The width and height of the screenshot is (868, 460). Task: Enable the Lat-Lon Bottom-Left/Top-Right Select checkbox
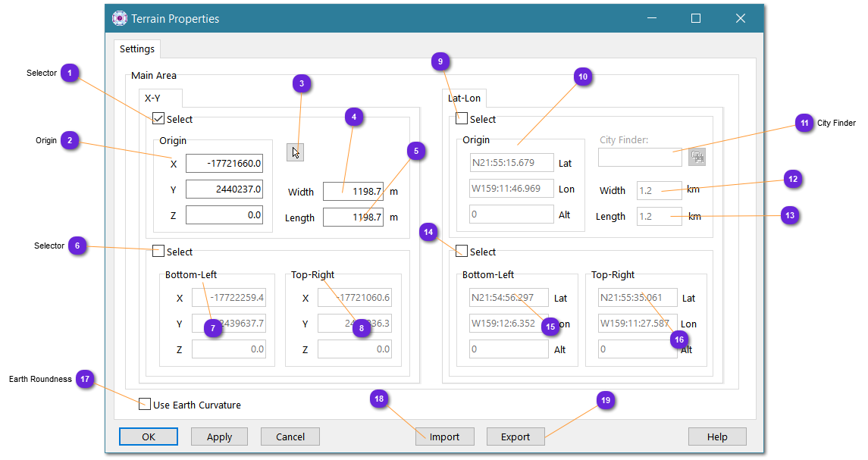(x=462, y=251)
